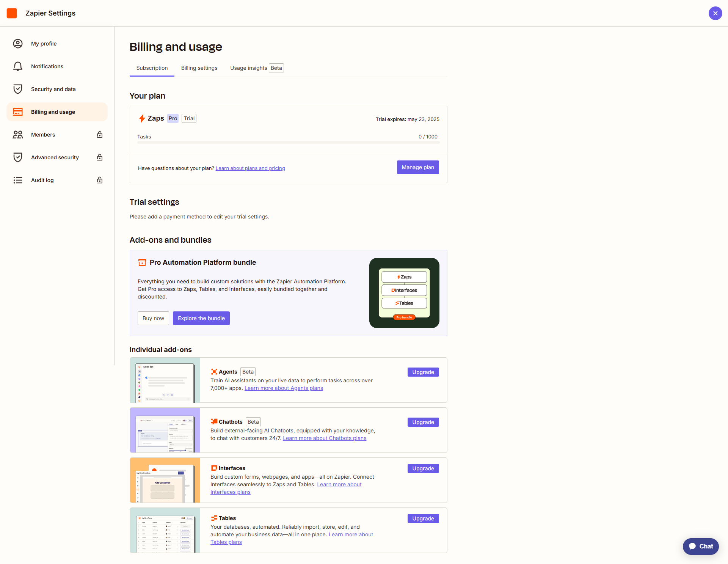Click the Agents preview thumbnail
The width and height of the screenshot is (728, 564).
click(x=165, y=380)
